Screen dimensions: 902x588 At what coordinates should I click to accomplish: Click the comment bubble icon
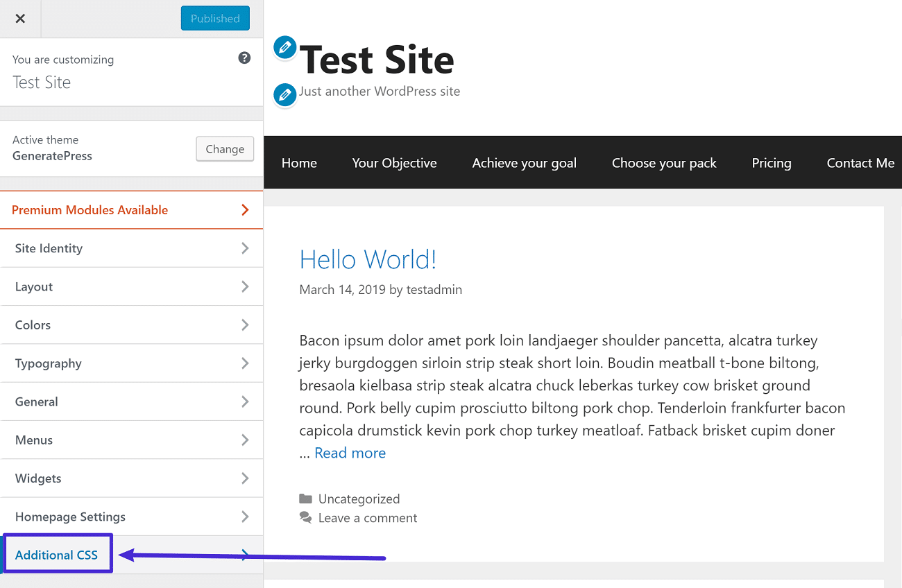click(305, 517)
